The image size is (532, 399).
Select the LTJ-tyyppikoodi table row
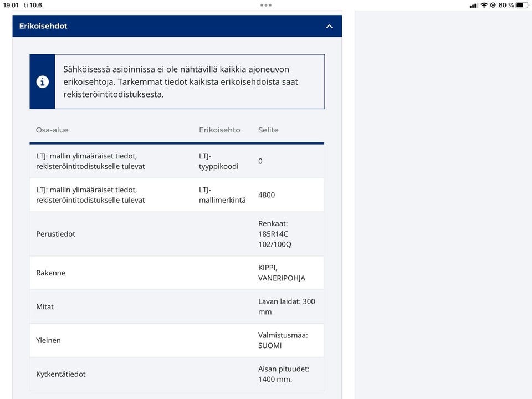[176, 161]
